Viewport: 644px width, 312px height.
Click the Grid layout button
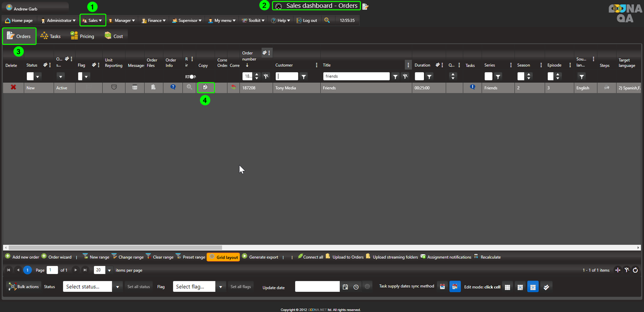pyautogui.click(x=223, y=257)
